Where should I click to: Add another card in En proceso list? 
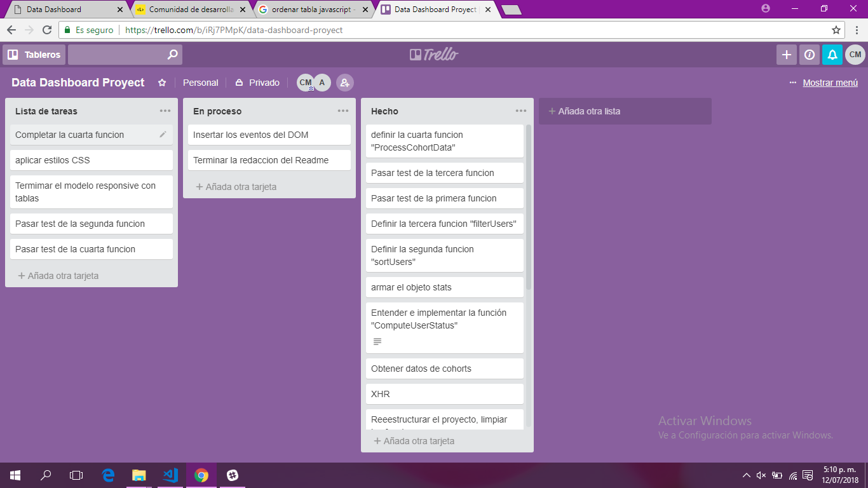pyautogui.click(x=236, y=187)
